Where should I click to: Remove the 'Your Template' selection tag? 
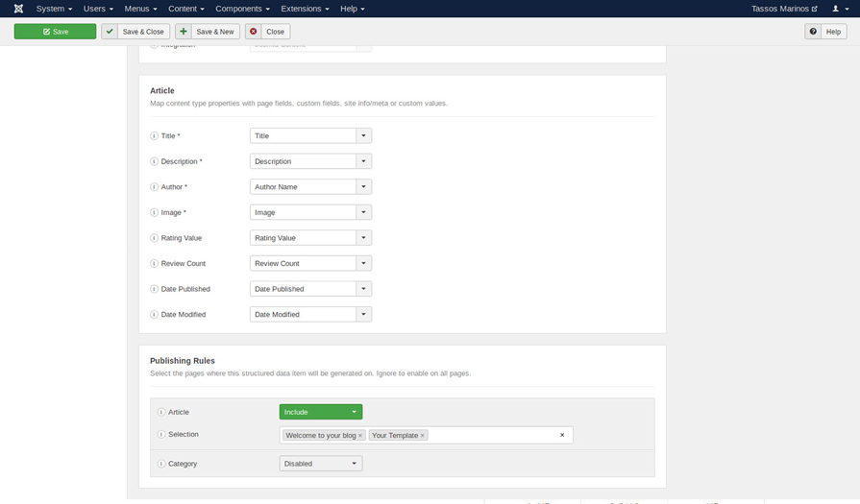(422, 436)
